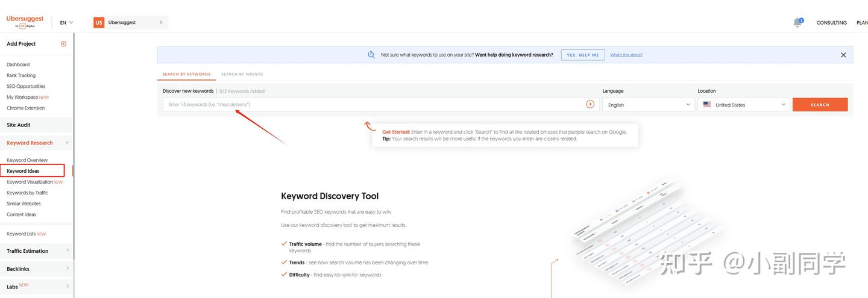Click the Add Project plus icon
Viewport: 868px width, 298px height.
pos(64,43)
